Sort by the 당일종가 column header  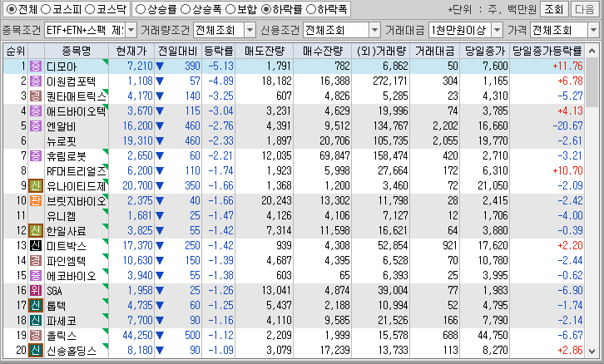[x=484, y=51]
